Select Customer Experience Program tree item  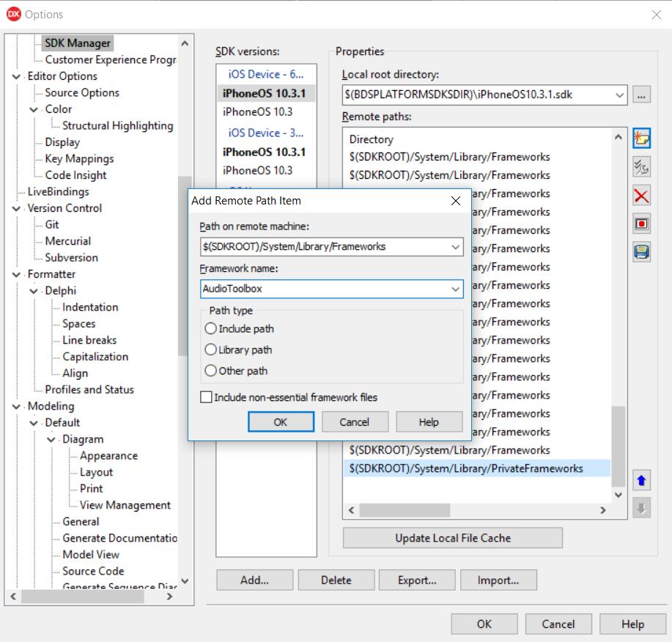click(x=111, y=59)
